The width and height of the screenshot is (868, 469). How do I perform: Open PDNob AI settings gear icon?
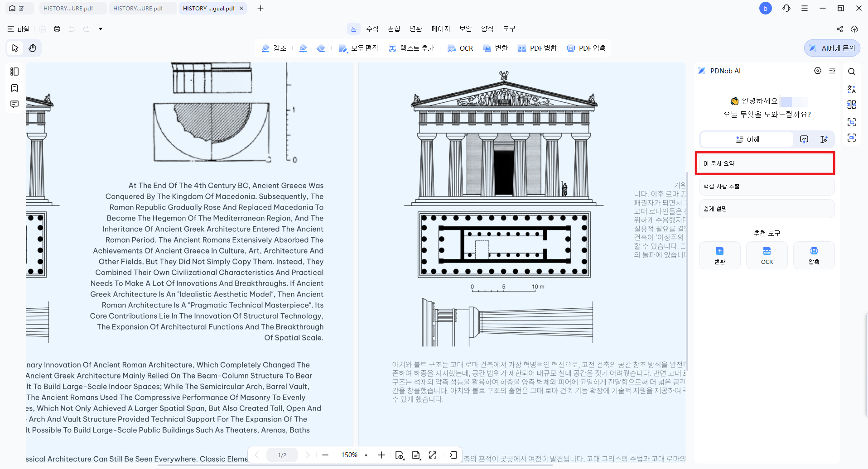(818, 71)
